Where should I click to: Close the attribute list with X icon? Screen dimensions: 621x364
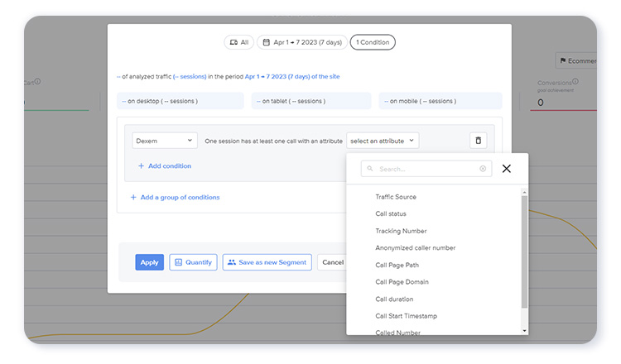(x=507, y=169)
